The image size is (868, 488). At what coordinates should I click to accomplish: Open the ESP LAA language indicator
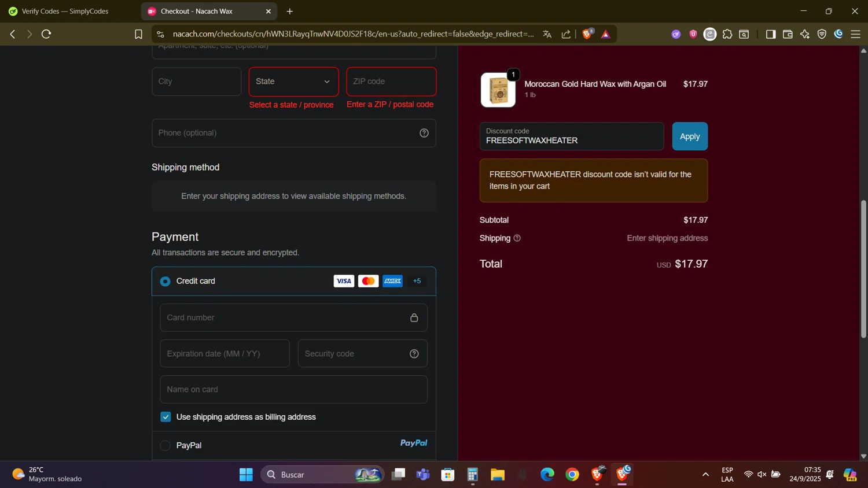(x=727, y=475)
